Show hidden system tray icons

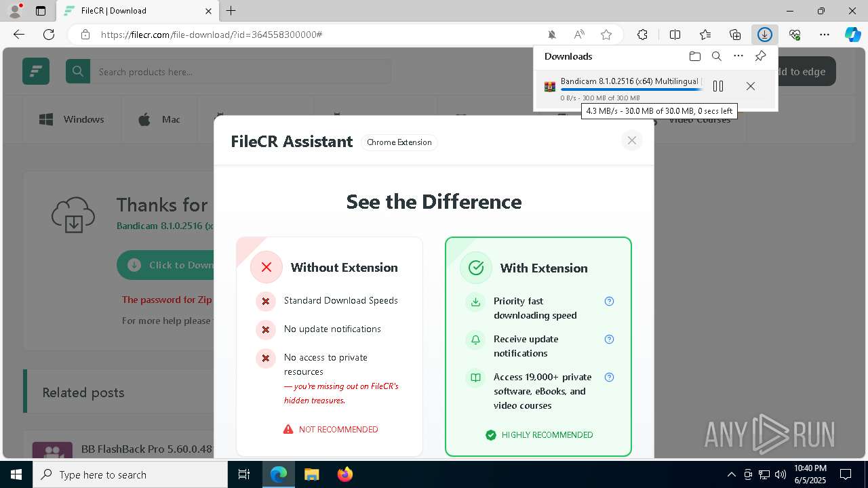731,474
